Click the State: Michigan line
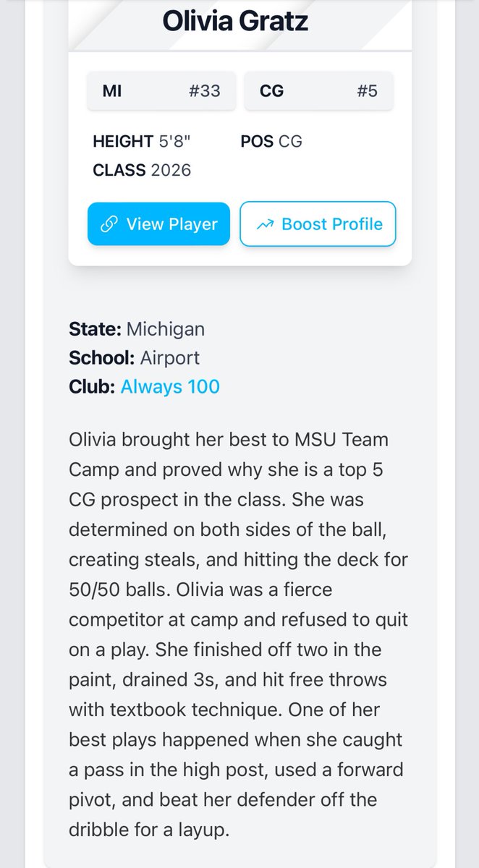This screenshot has height=868, width=479. tap(137, 329)
